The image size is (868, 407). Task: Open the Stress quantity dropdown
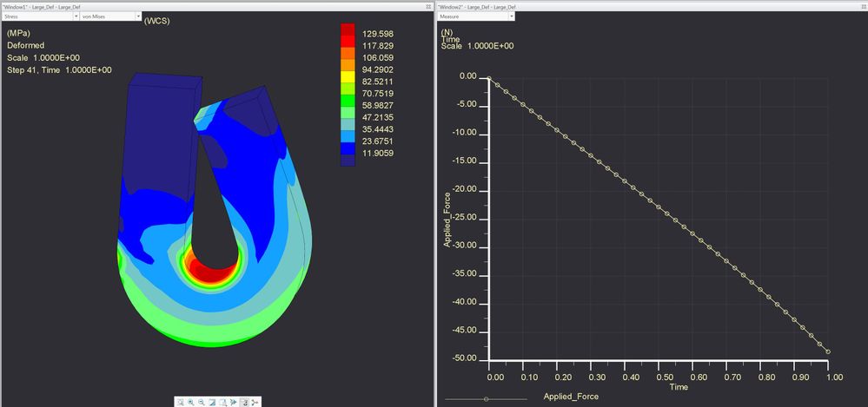(x=41, y=16)
